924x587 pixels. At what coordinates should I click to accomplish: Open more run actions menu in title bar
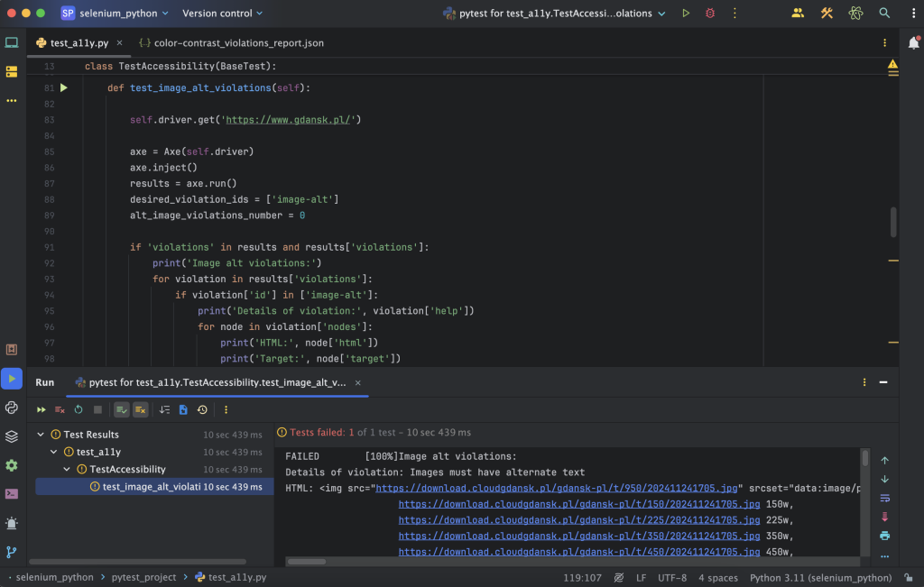tap(735, 13)
